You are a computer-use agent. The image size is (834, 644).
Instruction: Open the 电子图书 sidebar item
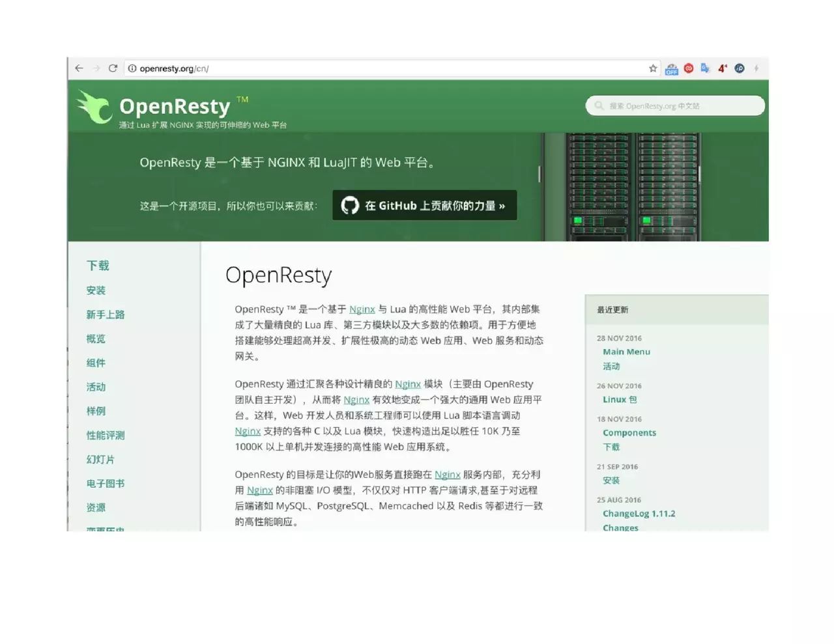coord(106,483)
